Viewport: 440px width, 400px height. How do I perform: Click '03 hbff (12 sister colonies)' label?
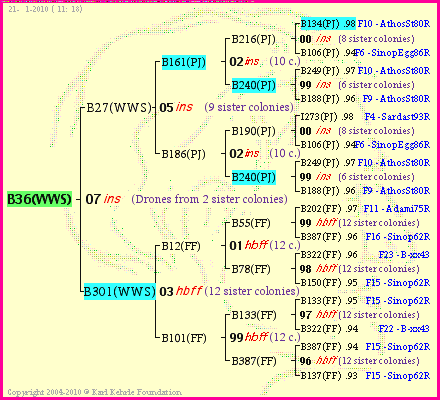coord(229,291)
